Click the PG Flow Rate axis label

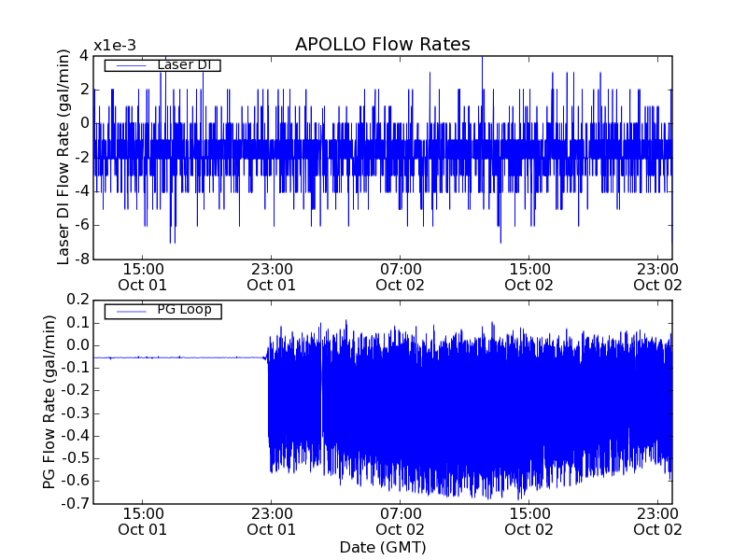coord(49,401)
